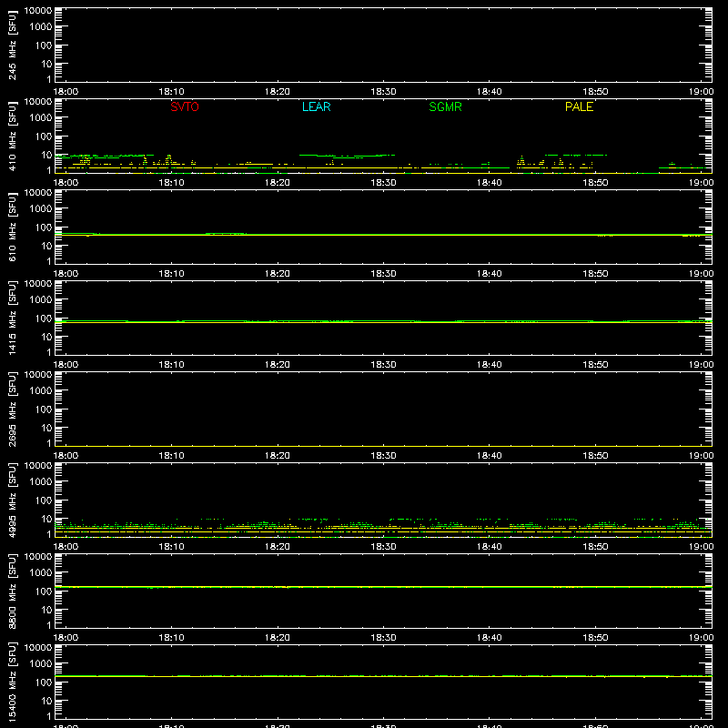This screenshot has height=728, width=728.
Task: Select the 1415 MHz [SFU] axis label
Action: click(x=12, y=318)
